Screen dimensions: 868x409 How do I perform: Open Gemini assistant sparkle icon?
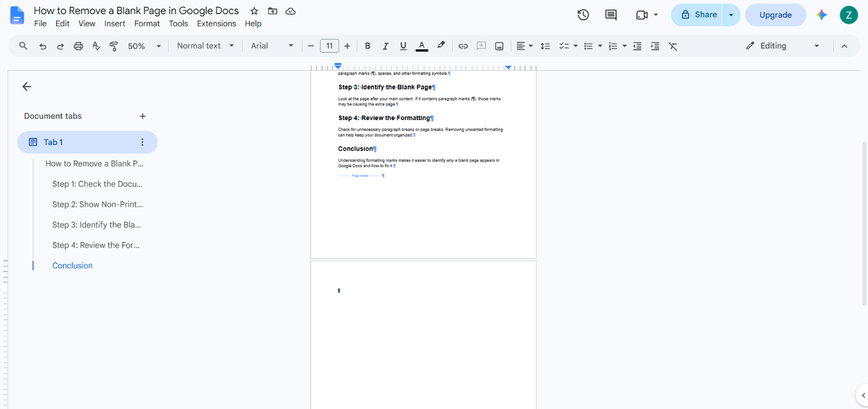pyautogui.click(x=822, y=15)
